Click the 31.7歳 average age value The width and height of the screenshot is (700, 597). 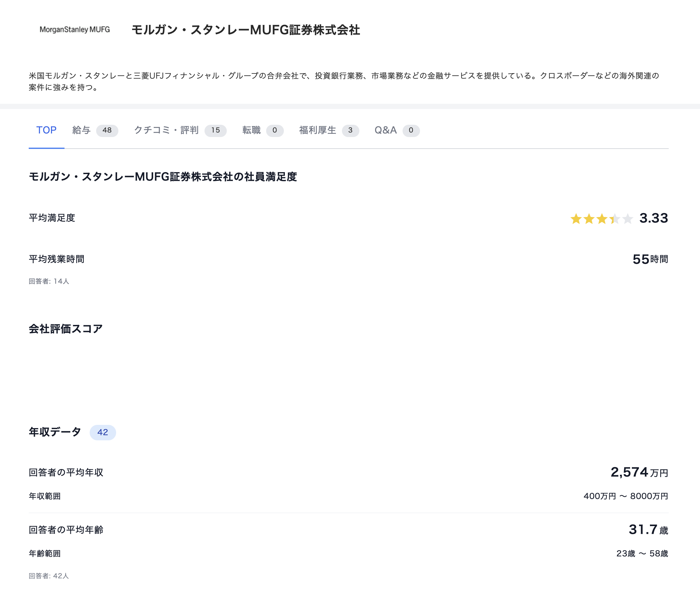click(x=648, y=530)
